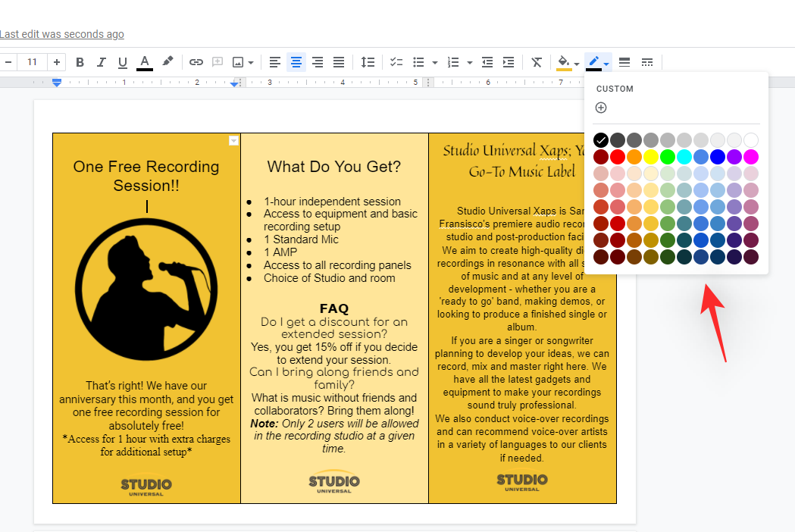Click the highlight color marker icon
Screen dimensions: 795x532
(x=167, y=62)
